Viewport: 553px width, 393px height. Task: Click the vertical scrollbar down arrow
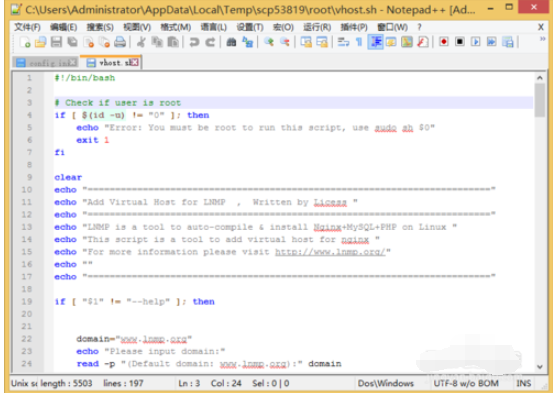click(x=540, y=367)
